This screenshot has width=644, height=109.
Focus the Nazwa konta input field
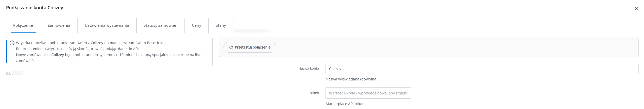pyautogui.click(x=482, y=69)
